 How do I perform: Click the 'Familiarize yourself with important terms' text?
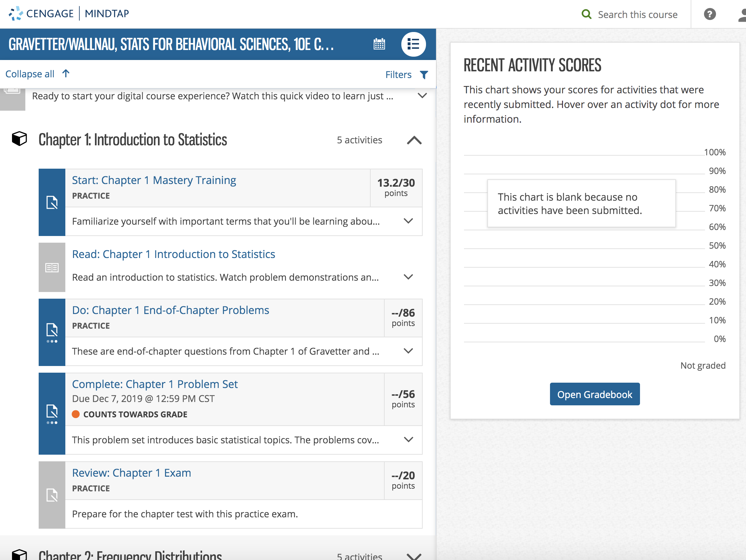click(226, 221)
